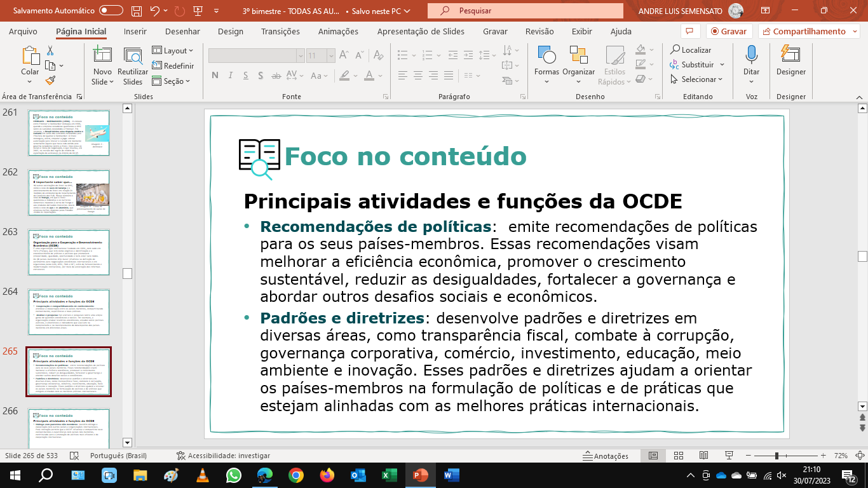Toggle bold N formatting
The image size is (868, 488).
point(215,76)
